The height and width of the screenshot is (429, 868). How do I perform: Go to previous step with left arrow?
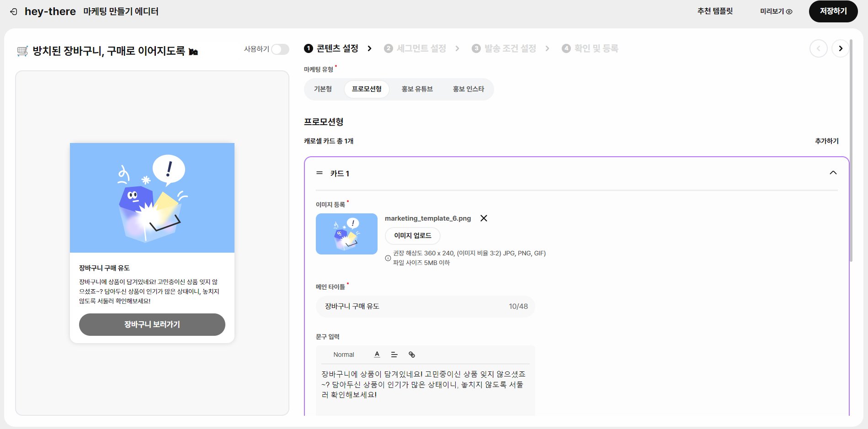click(818, 48)
